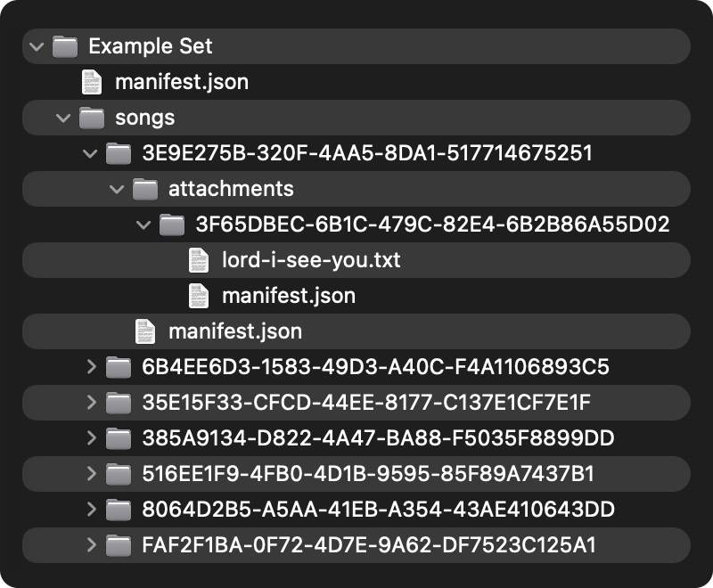Image resolution: width=713 pixels, height=588 pixels.
Task: Click the 3F65DBEC folder icon
Action: click(x=172, y=225)
